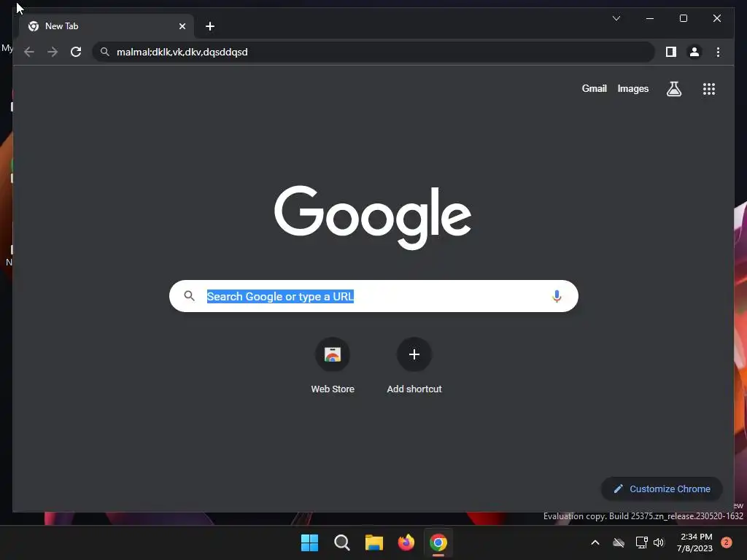Open the Google apps grid
The image size is (747, 560).
click(x=709, y=88)
